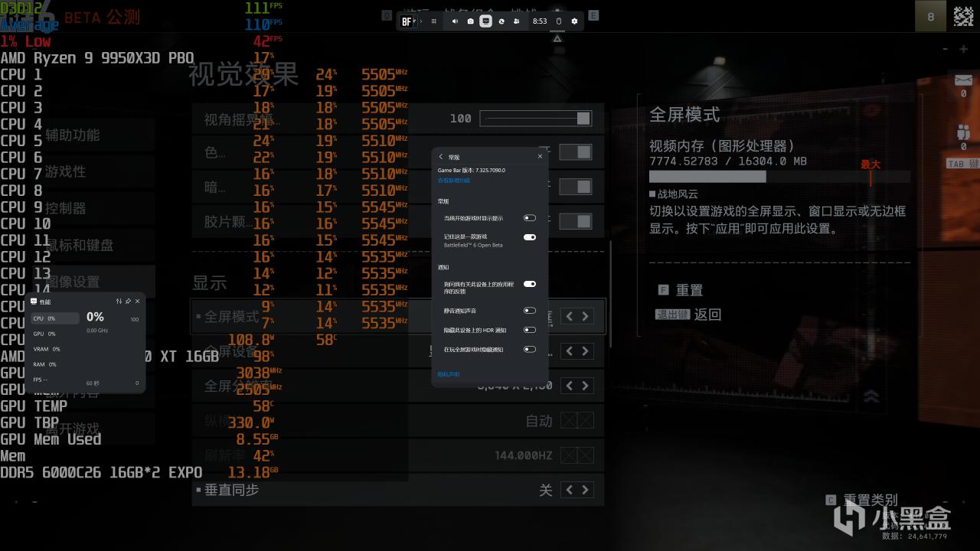This screenshot has width=980, height=551.
Task: Toggle the 胶片颗粒 switch
Action: [x=575, y=221]
